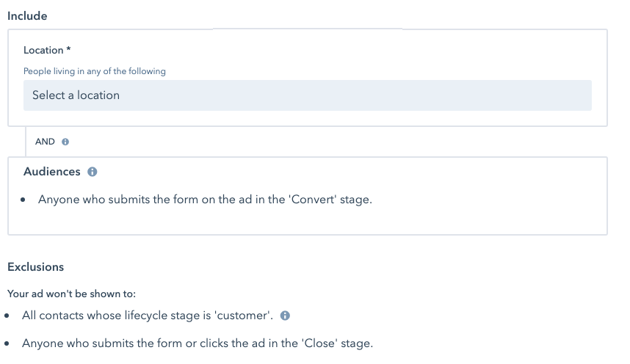The height and width of the screenshot is (364, 630).
Task: Select the 'Convert' stage audience rule
Action: coord(205,199)
